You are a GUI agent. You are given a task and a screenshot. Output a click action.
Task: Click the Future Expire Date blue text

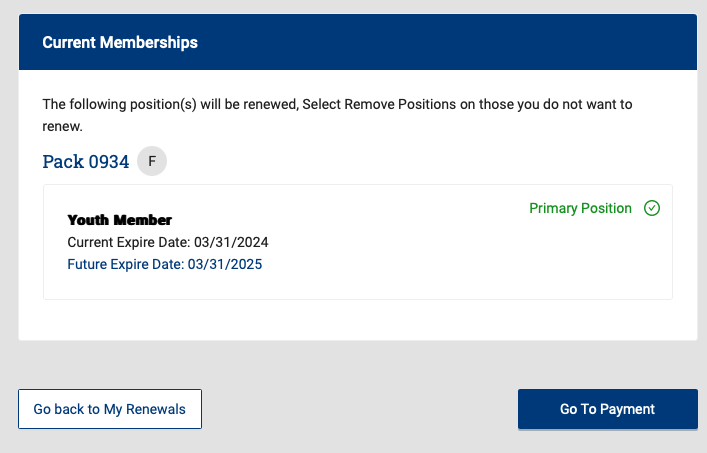click(x=165, y=264)
